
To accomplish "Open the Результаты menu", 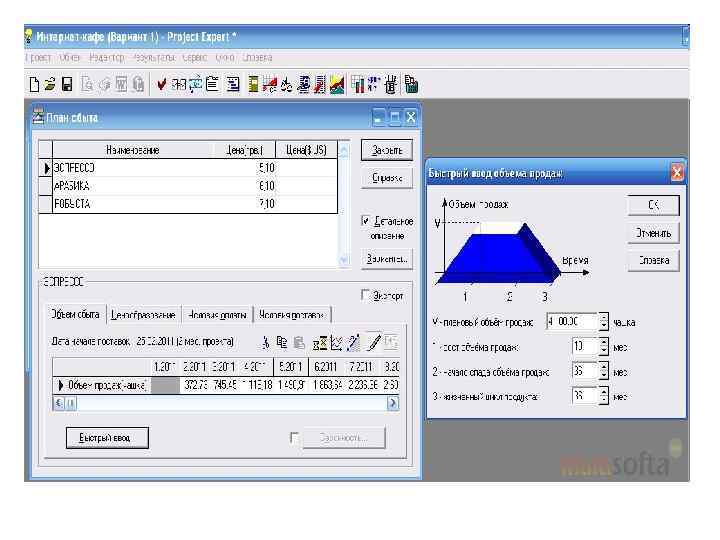I will pos(154,58).
